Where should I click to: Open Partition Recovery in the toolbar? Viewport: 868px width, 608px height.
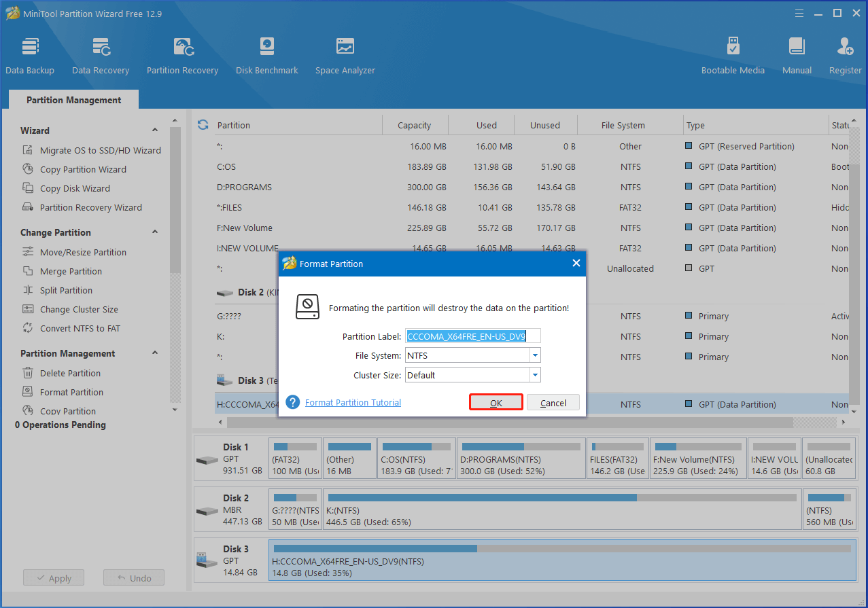tap(182, 56)
